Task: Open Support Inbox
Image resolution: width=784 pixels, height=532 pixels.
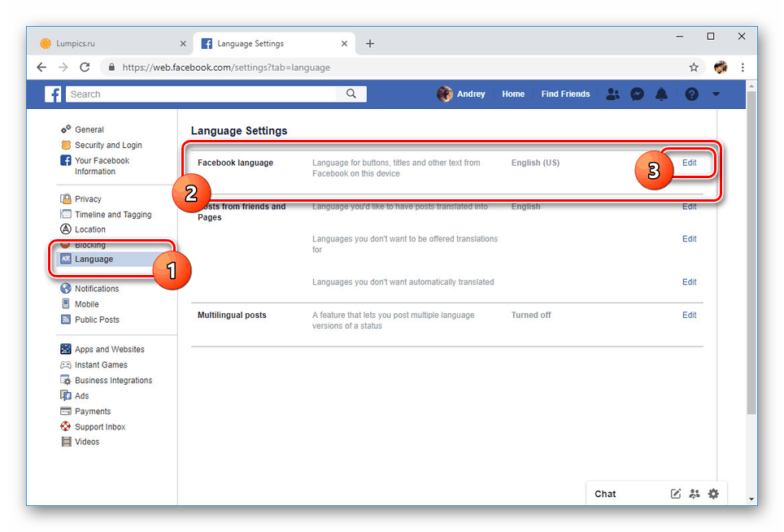Action: (100, 427)
